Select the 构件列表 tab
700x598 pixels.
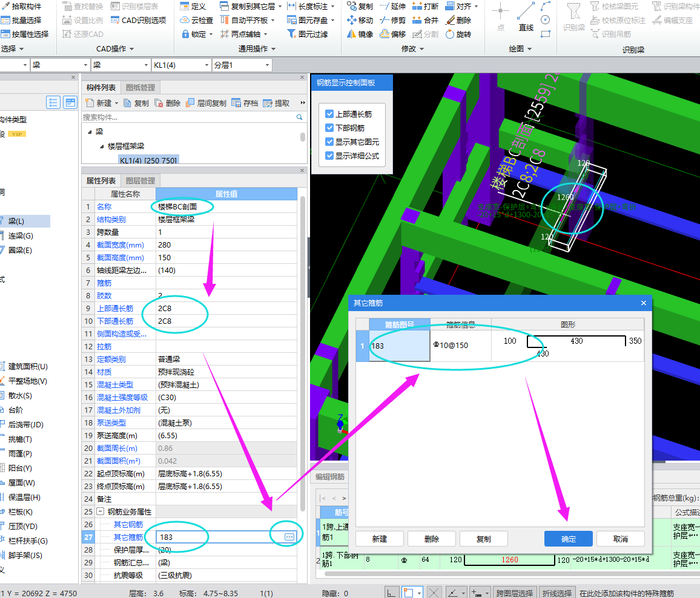click(x=101, y=88)
